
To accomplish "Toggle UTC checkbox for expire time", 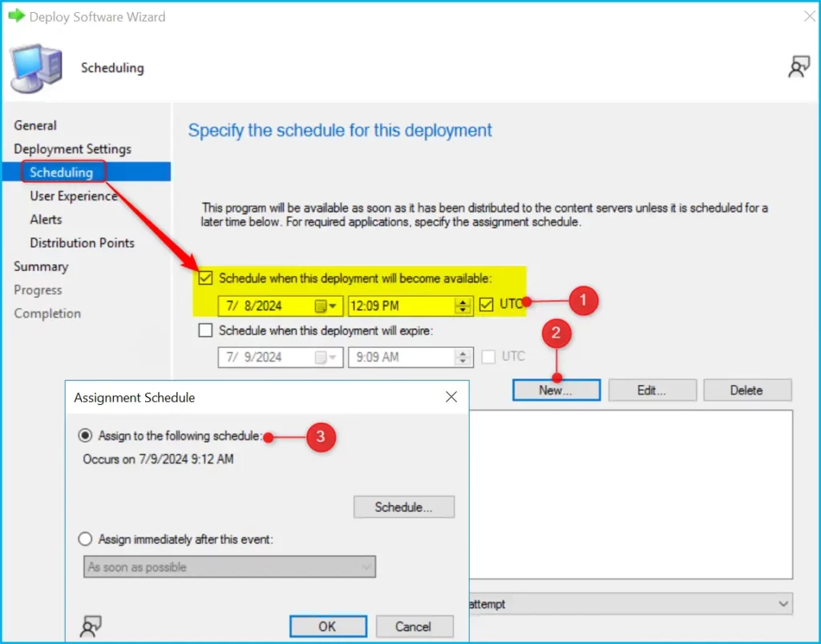I will click(x=488, y=357).
